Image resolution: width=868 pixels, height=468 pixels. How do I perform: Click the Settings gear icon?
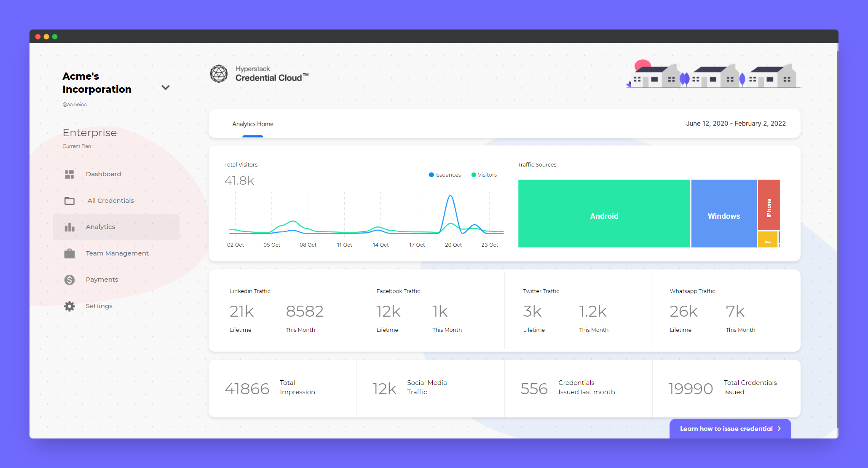(x=70, y=306)
